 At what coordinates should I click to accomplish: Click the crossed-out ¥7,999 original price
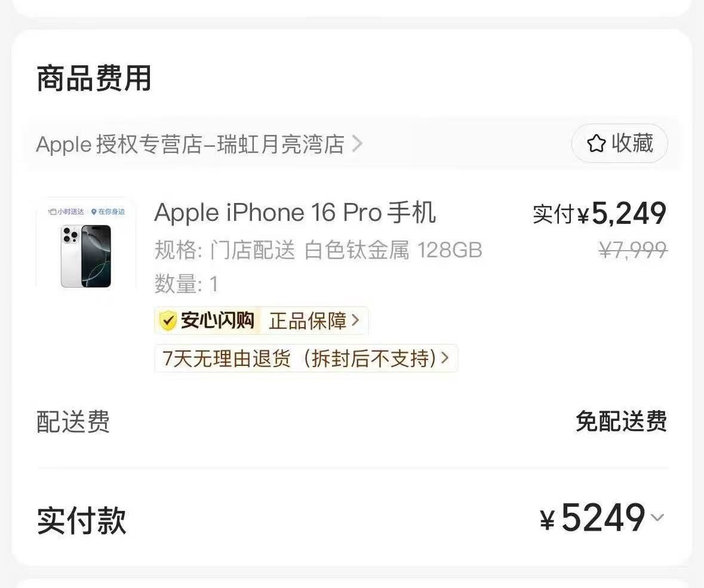[633, 250]
